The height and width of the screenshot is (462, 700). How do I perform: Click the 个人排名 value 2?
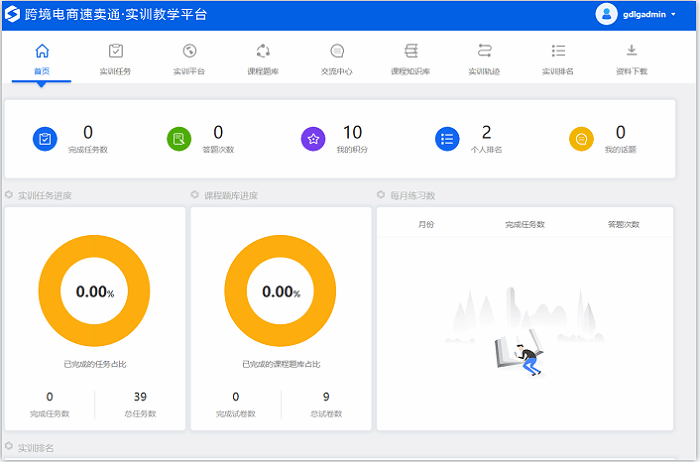487,132
